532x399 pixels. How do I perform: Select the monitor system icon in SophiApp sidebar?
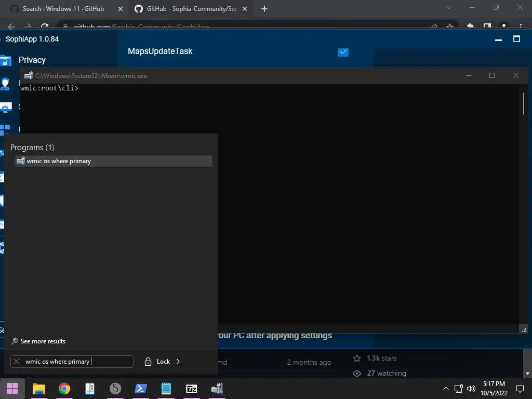coord(5,107)
